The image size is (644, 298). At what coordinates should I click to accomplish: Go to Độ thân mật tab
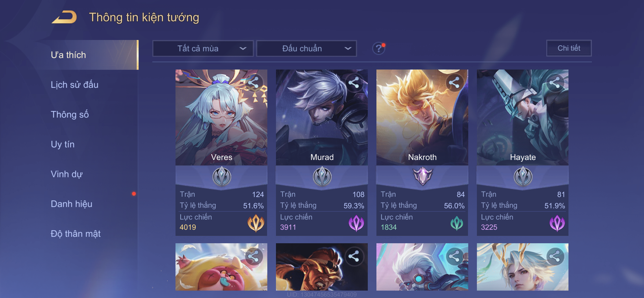point(76,234)
